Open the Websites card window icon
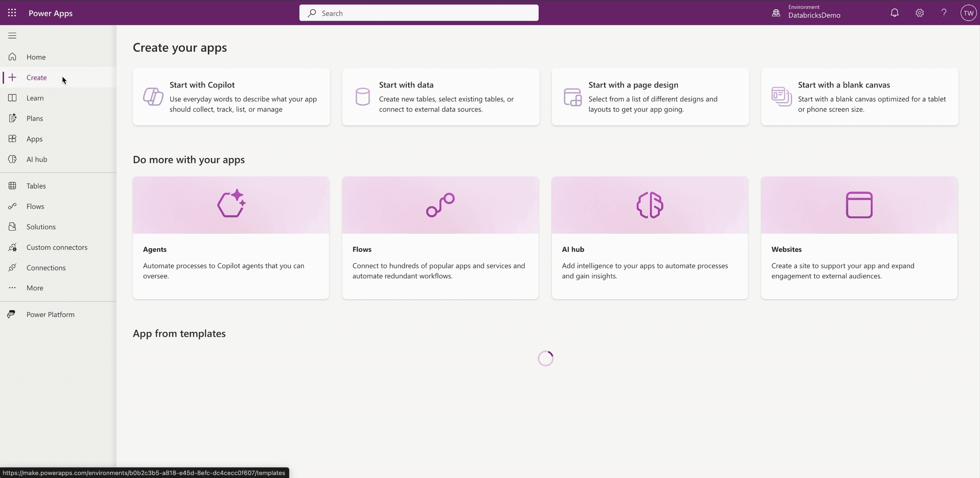 pos(859,205)
